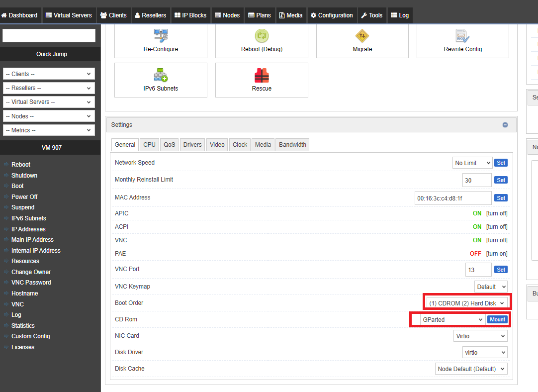Click the VNC Port input field
This screenshot has width=538, height=392.
(x=478, y=270)
